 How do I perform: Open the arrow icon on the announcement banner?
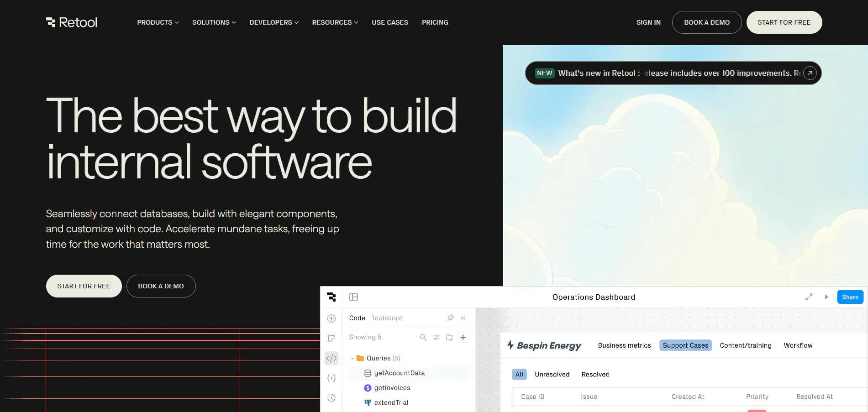(810, 73)
